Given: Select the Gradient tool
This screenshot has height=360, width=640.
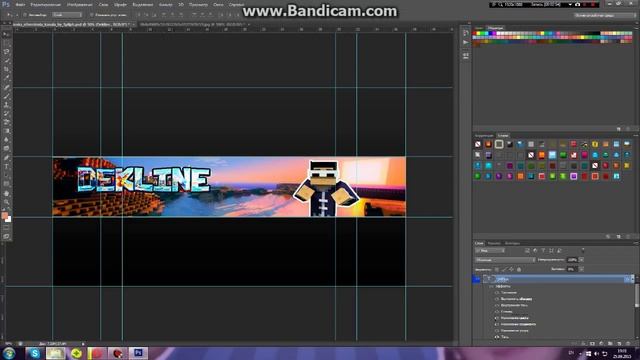Looking at the screenshot, I should click(7, 131).
